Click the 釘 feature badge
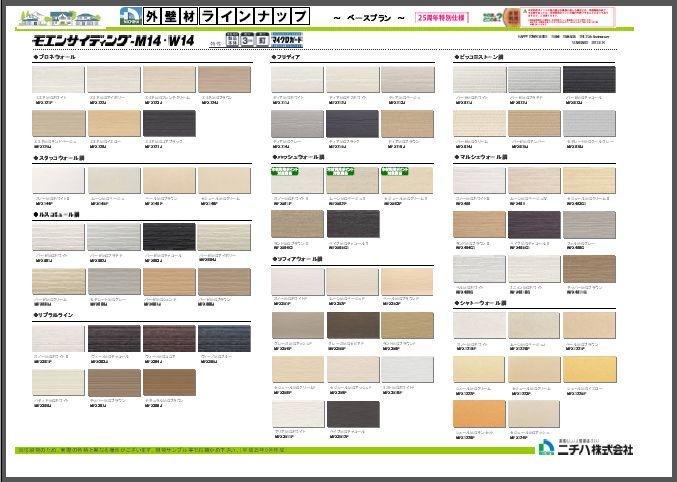 click(262, 40)
